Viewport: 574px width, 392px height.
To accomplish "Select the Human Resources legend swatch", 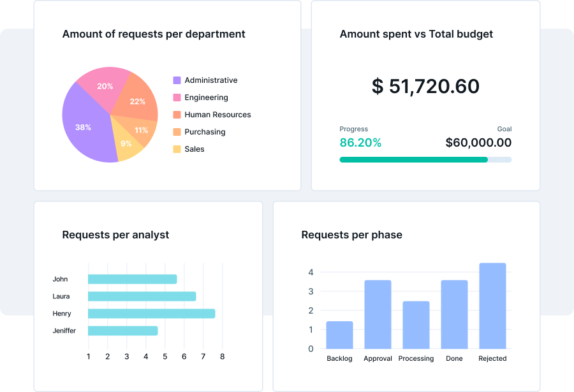I will coord(177,115).
